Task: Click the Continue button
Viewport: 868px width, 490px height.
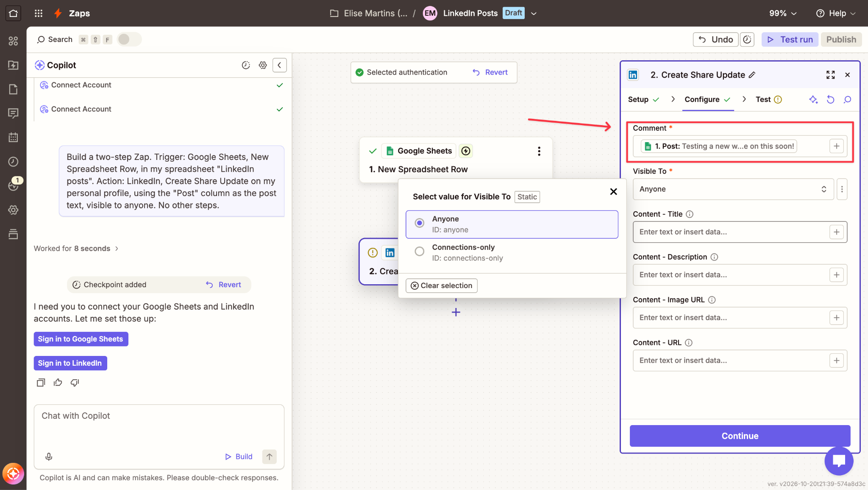Action: click(740, 436)
